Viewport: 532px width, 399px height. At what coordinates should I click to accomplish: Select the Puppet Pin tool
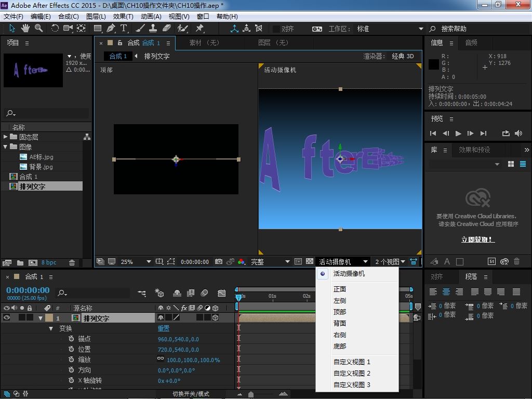[x=199, y=28]
